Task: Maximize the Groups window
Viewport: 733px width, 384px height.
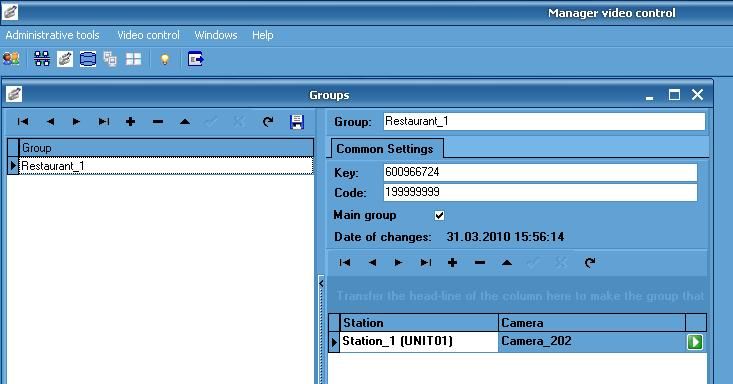Action: (x=674, y=95)
